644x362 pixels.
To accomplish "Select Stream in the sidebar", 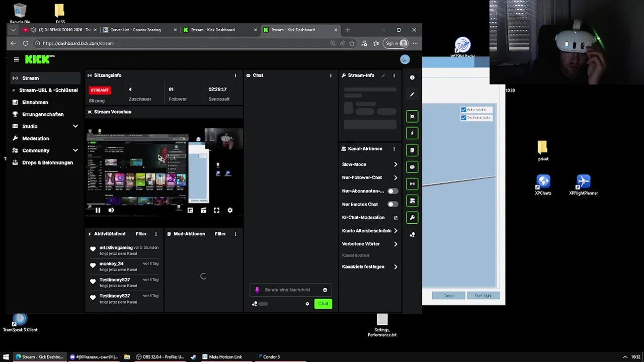I will [x=44, y=78].
